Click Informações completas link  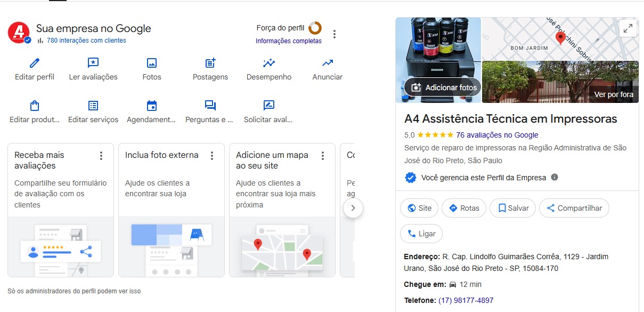pos(289,41)
